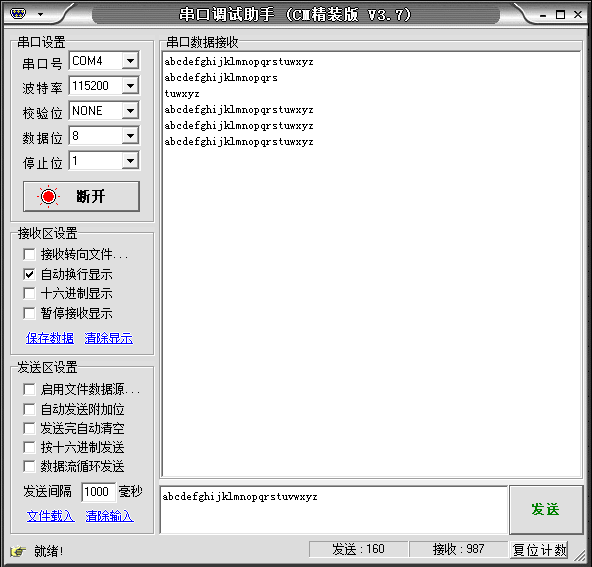Click the pointing hand status icon
Viewport: 592px width, 567px height.
(x=18, y=552)
